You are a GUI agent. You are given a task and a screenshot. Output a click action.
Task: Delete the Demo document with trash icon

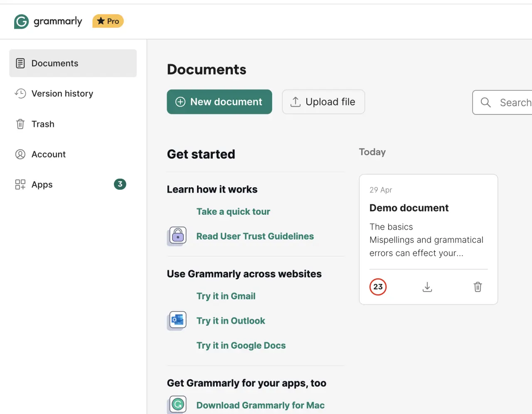478,287
